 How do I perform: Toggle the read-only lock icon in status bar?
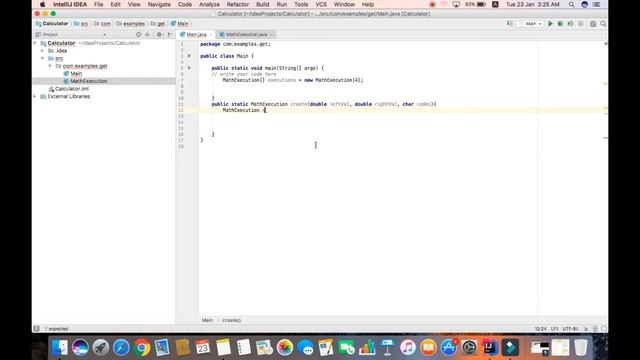click(586, 329)
